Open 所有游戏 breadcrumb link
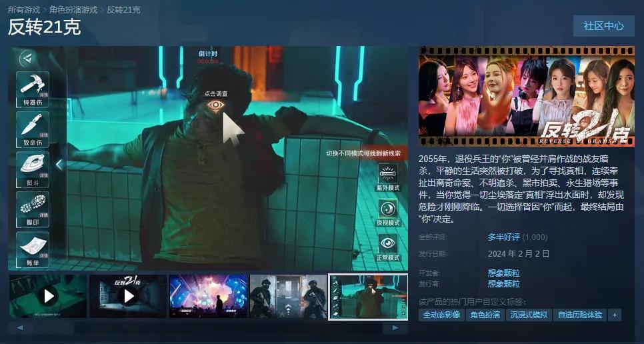Screen dimensions: 644x344 point(24,9)
